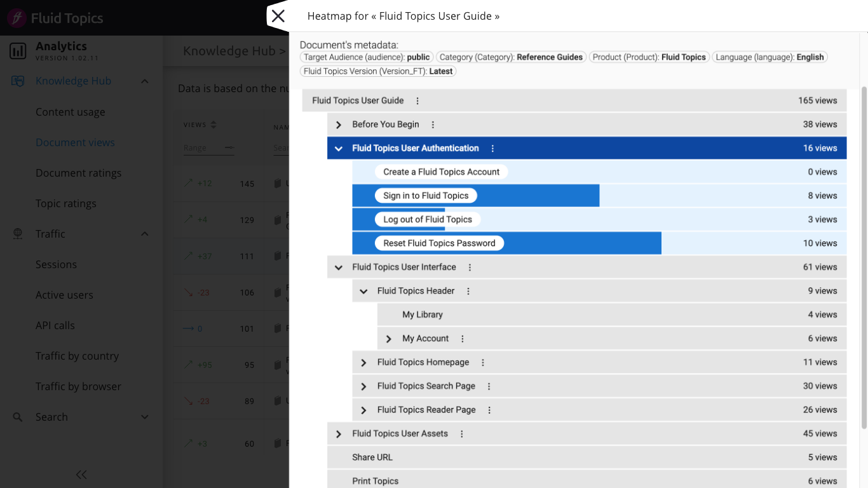This screenshot has height=488, width=868.
Task: Open Traffic by browser in sidebar
Action: pyautogui.click(x=78, y=386)
